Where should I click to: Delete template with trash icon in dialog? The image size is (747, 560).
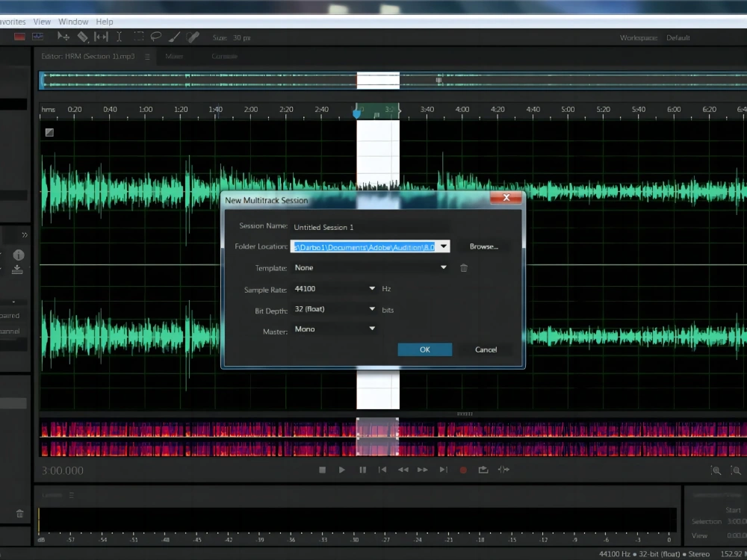pos(464,268)
